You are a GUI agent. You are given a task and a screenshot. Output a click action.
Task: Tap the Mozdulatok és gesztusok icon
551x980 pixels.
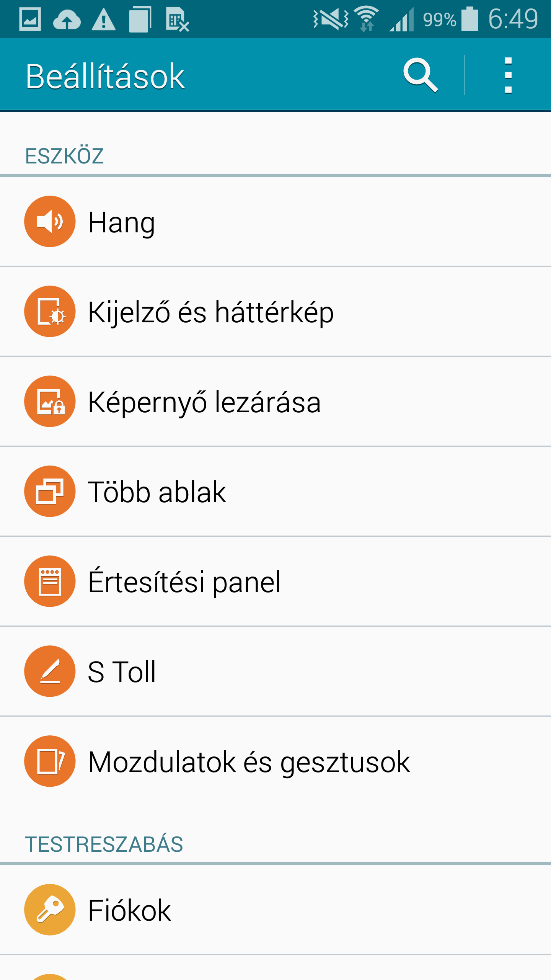50,761
